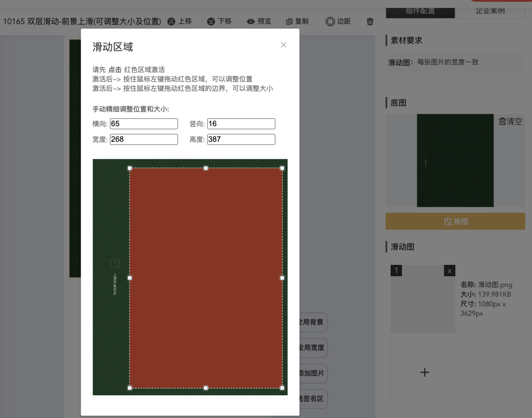
Task: Click bottom-center resize handle of red region
Action: [205, 388]
